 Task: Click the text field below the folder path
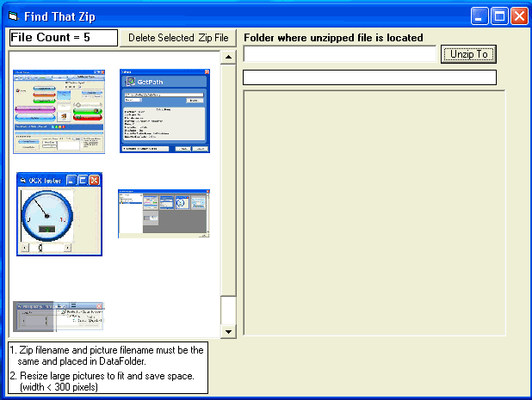coord(369,77)
